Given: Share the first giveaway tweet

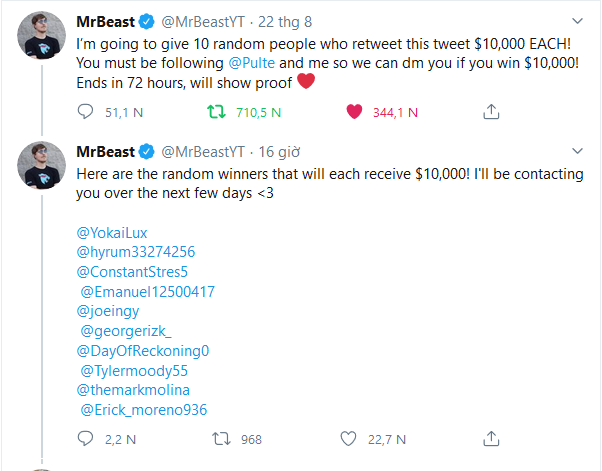Looking at the screenshot, I should (491, 113).
